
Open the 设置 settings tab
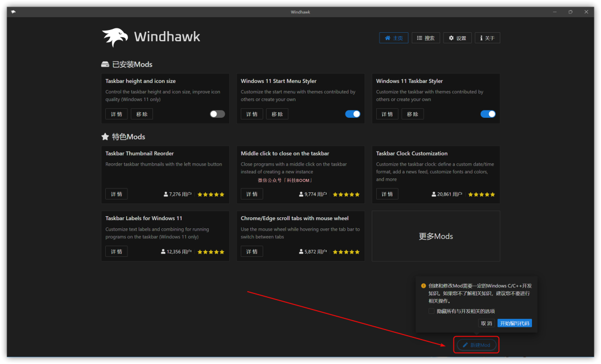[457, 38]
